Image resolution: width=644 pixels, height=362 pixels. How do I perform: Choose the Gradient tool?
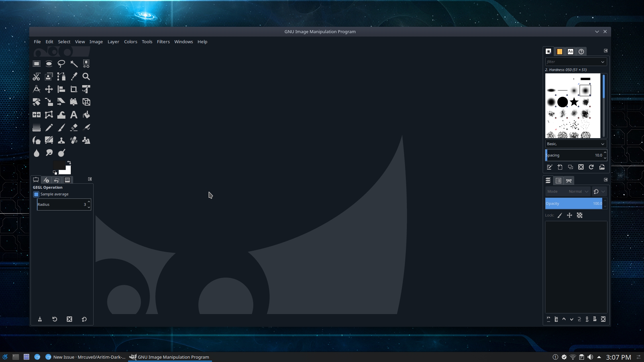point(37,127)
